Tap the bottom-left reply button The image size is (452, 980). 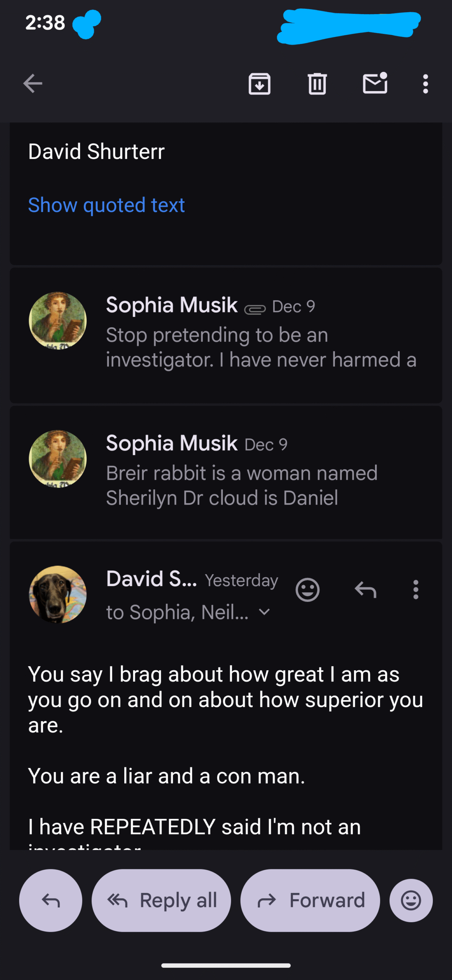[x=50, y=900]
